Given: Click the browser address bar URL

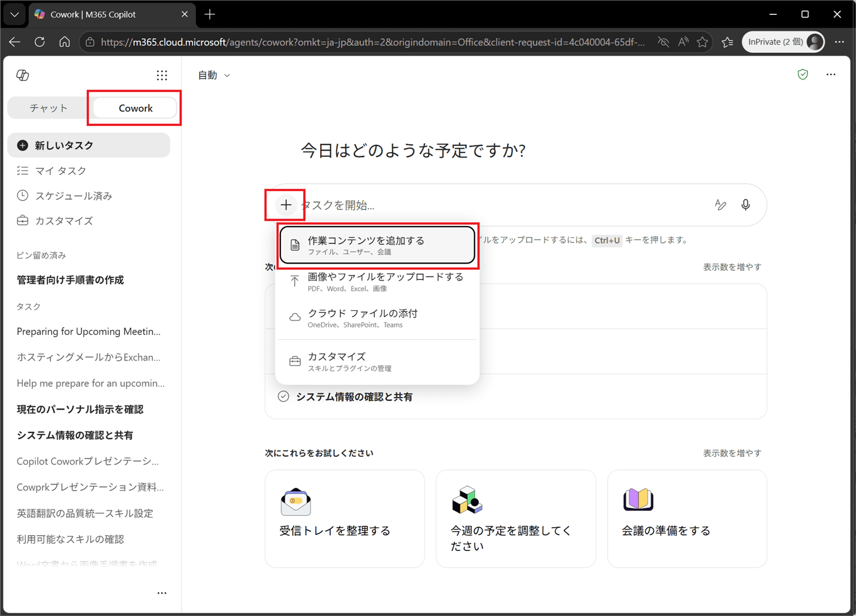Looking at the screenshot, I should (373, 42).
